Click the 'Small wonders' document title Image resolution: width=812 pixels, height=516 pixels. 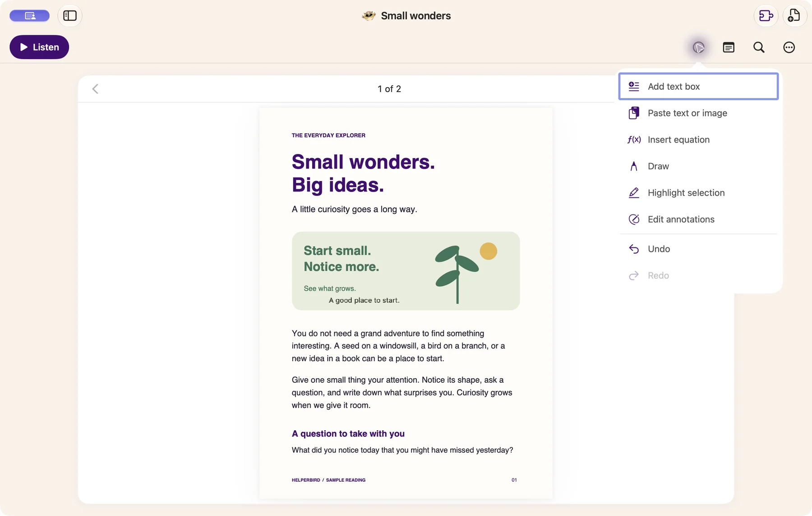click(x=415, y=16)
